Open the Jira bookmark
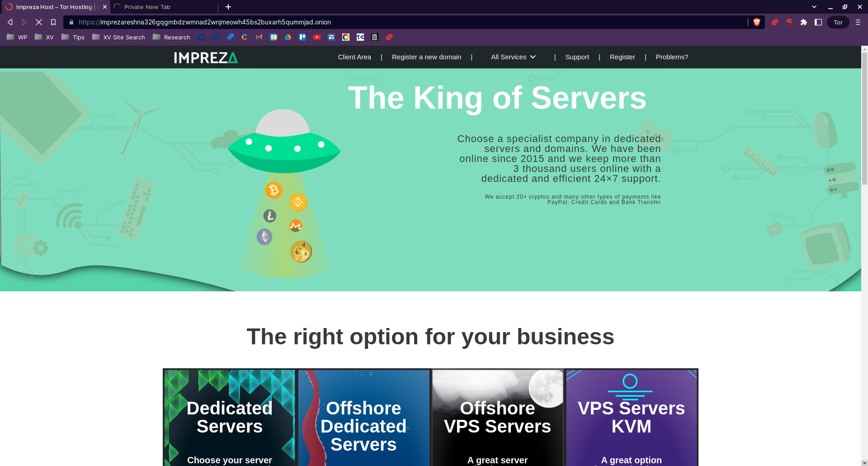This screenshot has width=868, height=466. point(230,37)
